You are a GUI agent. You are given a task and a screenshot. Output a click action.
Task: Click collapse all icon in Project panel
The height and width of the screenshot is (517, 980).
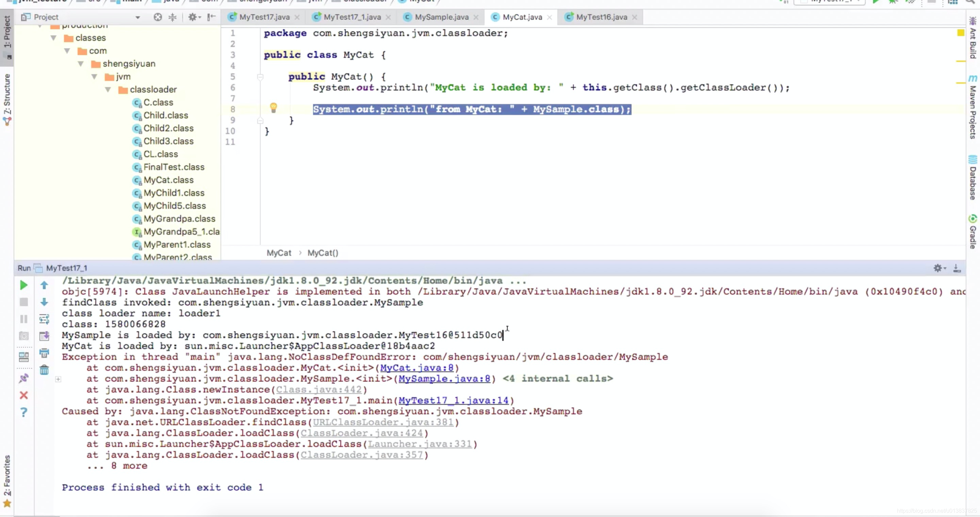point(172,17)
